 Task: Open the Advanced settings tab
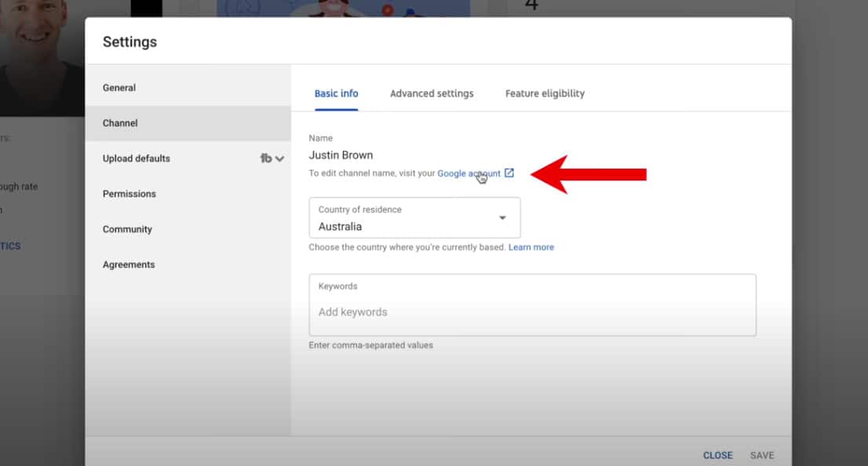432,93
